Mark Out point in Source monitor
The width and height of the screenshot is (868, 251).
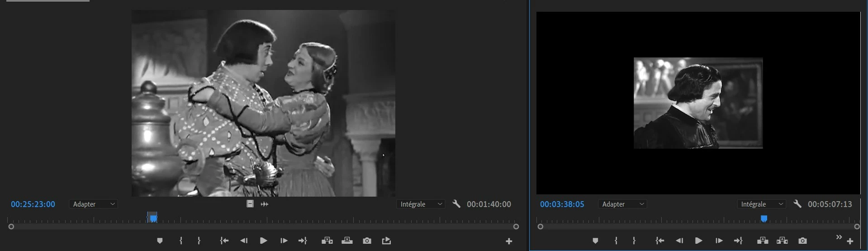(199, 241)
